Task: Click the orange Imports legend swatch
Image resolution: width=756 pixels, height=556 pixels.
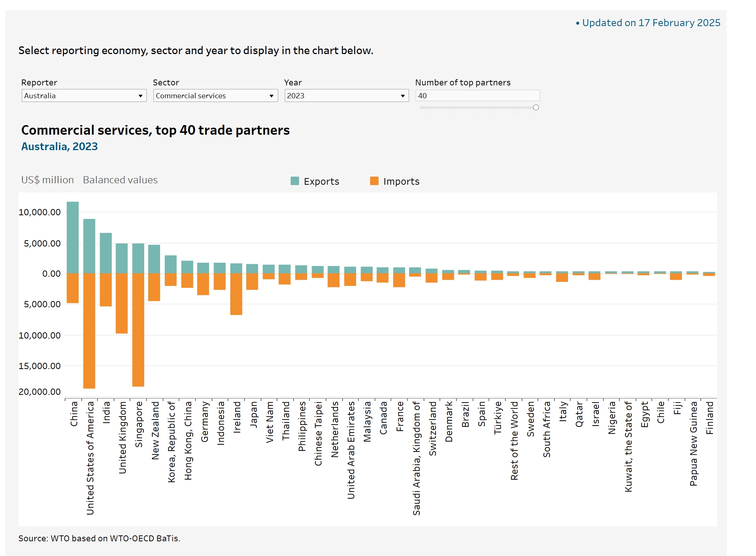Action: 374,181
